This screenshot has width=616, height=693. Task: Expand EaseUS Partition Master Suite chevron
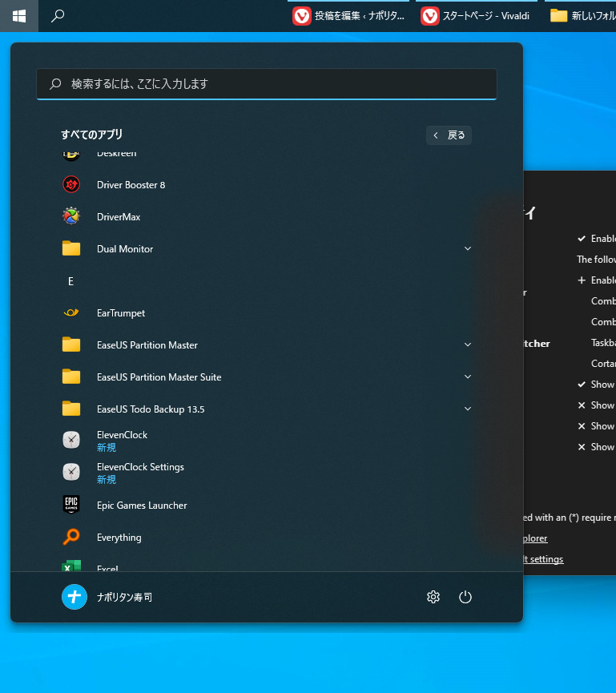(468, 377)
